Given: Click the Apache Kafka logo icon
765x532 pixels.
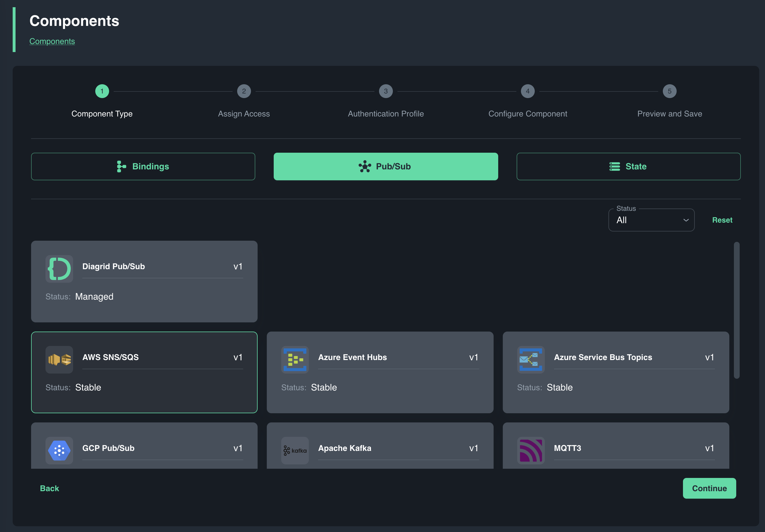Looking at the screenshot, I should (x=295, y=450).
